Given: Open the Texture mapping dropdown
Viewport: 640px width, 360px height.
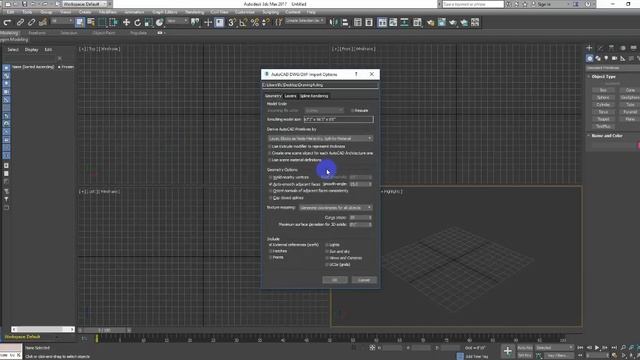Looking at the screenshot, I should tap(335, 208).
